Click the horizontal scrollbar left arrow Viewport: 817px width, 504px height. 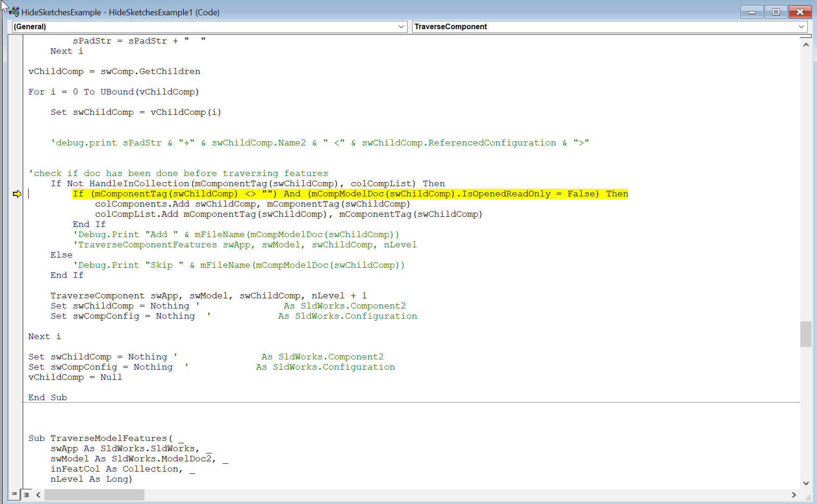(38, 495)
